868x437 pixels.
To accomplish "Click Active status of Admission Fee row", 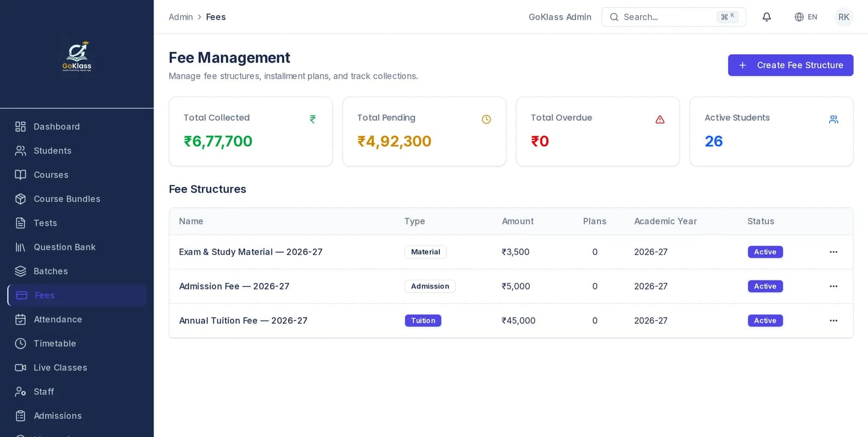I will [x=765, y=286].
